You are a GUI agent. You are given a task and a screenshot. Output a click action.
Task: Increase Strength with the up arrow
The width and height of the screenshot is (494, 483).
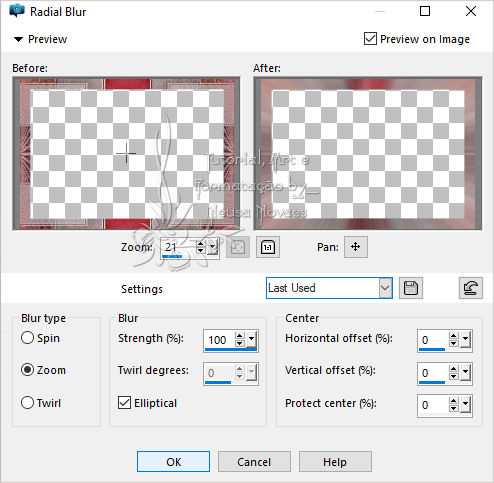pos(239,336)
